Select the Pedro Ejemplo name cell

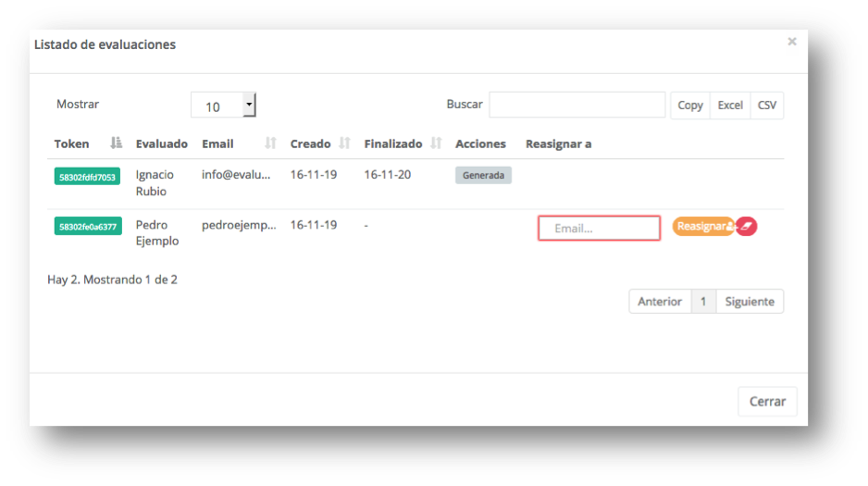(157, 232)
